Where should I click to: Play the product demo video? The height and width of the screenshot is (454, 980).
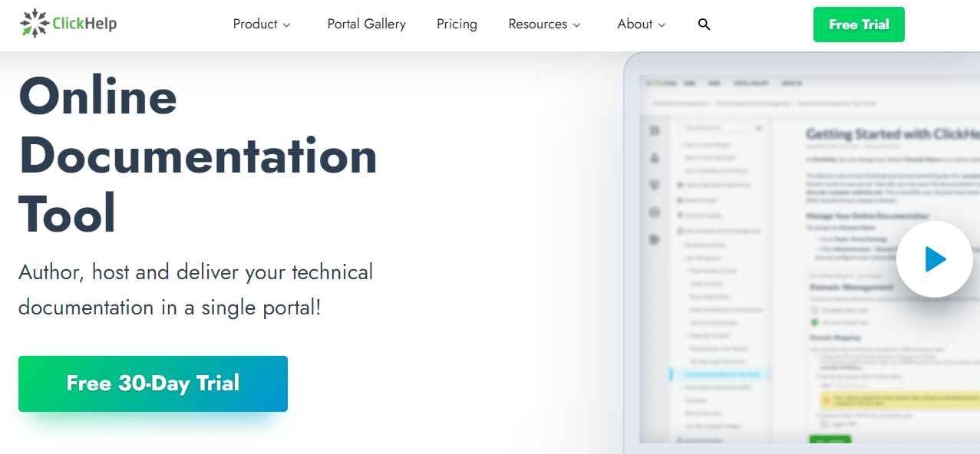coord(935,259)
